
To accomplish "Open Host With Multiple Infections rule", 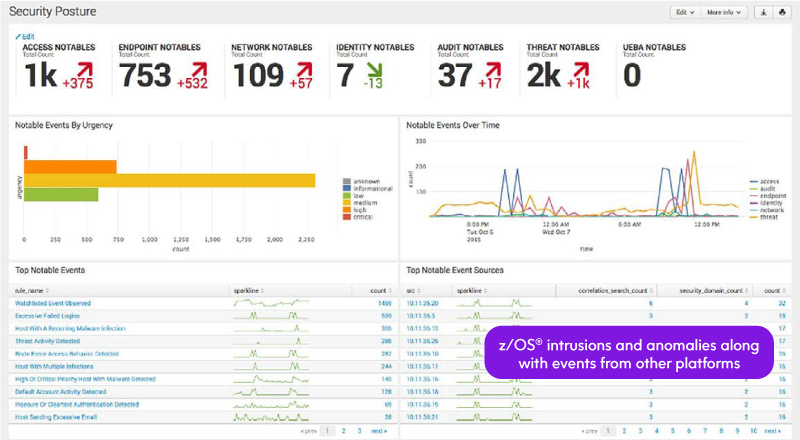I will (54, 366).
